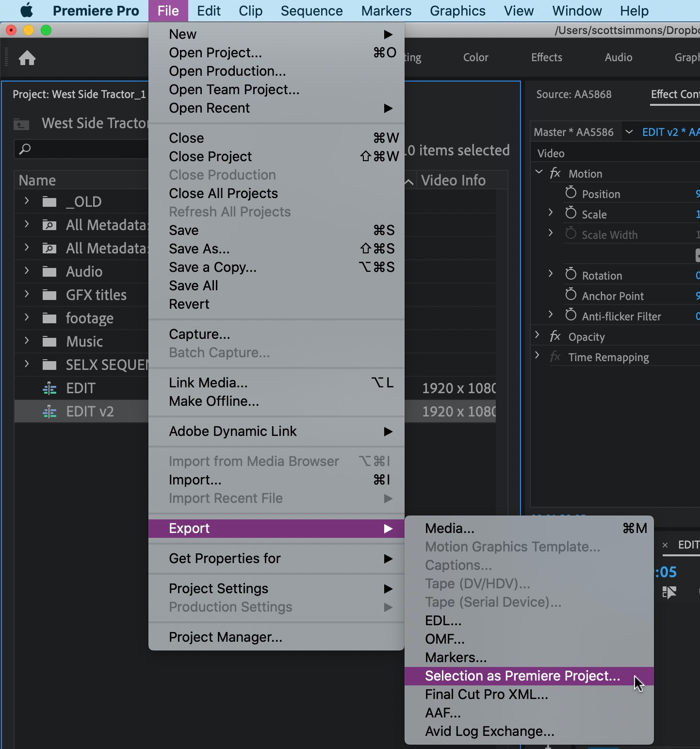Collapse the Motion effect section
Viewport: 700px width, 749px height.
click(539, 172)
